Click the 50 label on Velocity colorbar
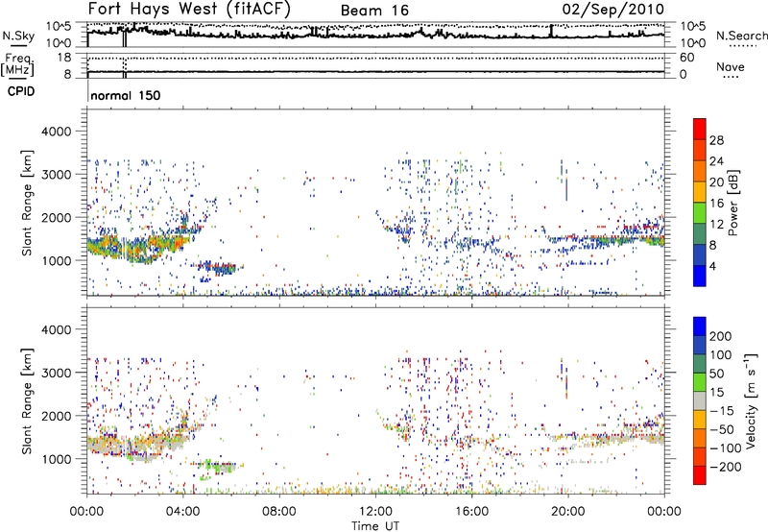The width and height of the screenshot is (768, 532). click(716, 374)
